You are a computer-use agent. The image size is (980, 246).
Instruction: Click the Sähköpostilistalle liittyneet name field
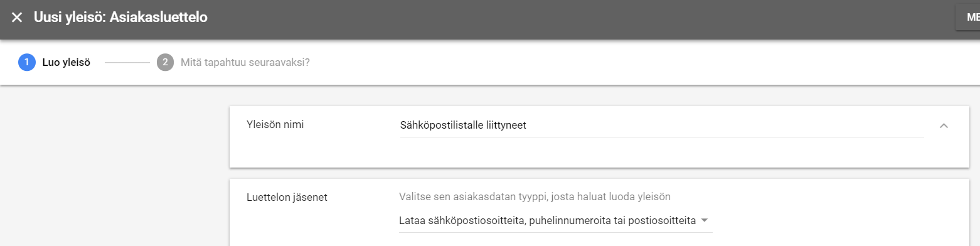[x=661, y=126]
